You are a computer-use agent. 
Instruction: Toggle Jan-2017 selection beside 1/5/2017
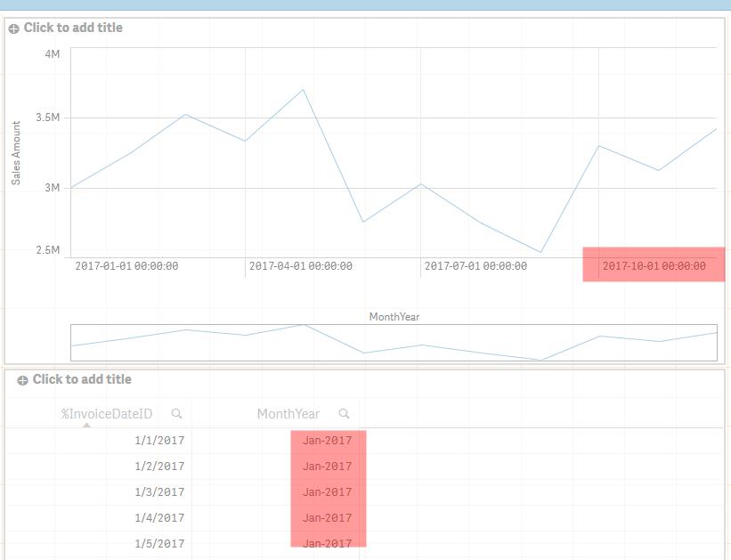(x=326, y=543)
